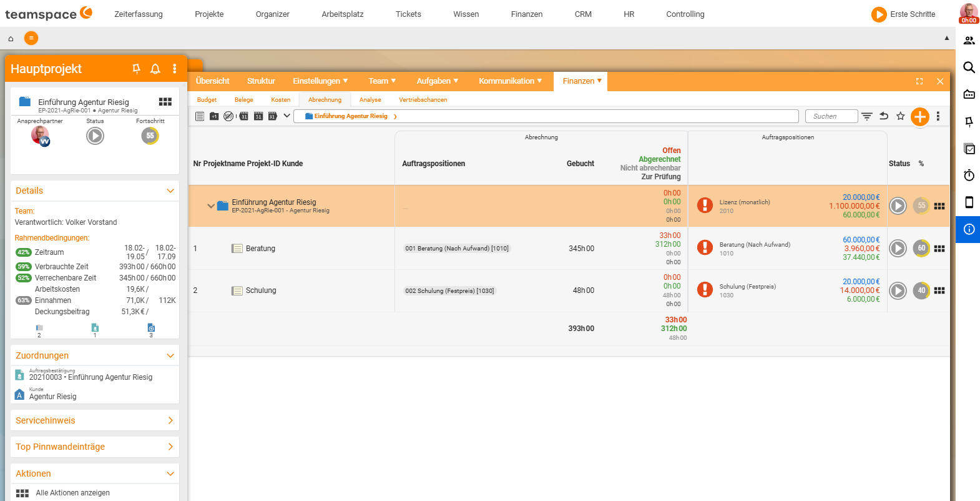
Task: Open the three-dot menu beside plus button
Action: click(x=938, y=116)
